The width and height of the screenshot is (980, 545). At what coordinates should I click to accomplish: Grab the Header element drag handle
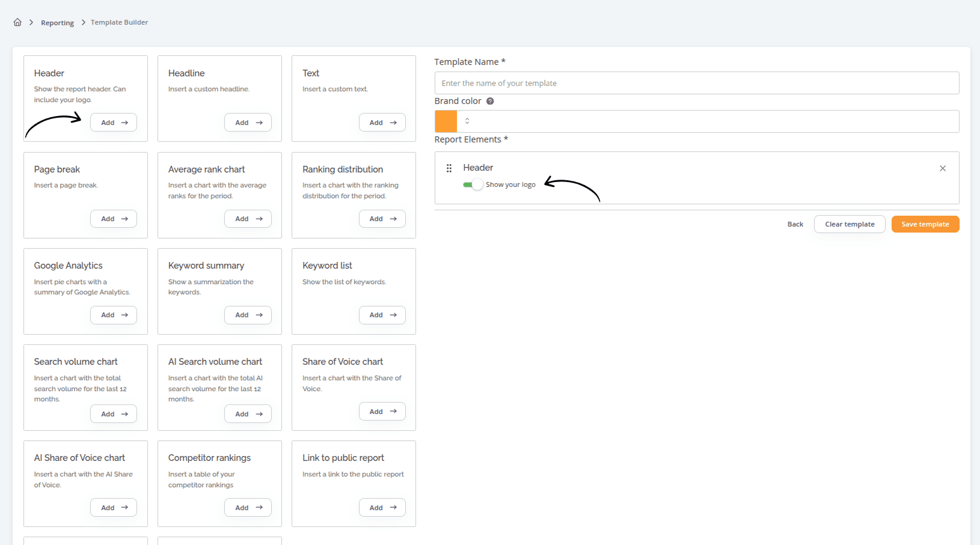click(449, 168)
